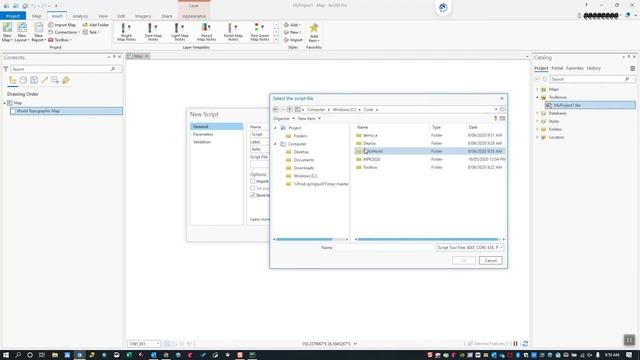Screen dimensions: 640x360
Task: Switch to the Analysis ribbon tab
Action: 80,16
